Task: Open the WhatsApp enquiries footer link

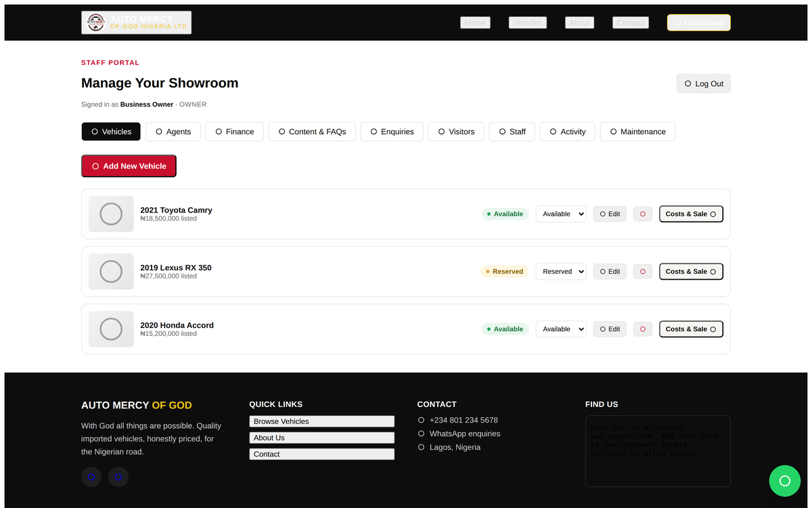Action: [465, 433]
